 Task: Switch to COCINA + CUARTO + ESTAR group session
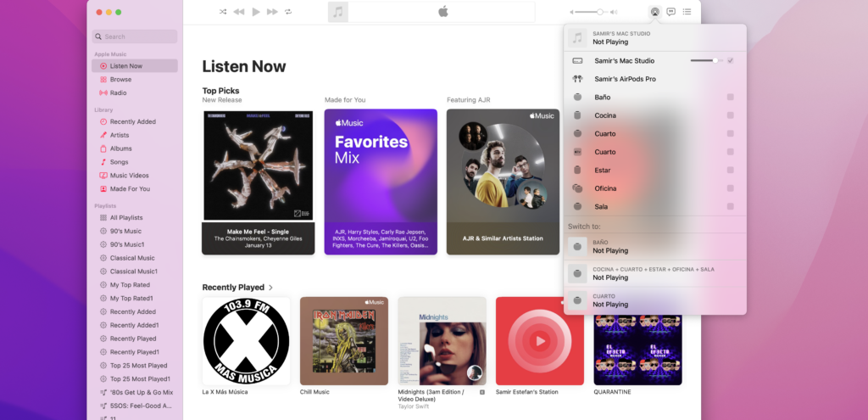tap(655, 274)
